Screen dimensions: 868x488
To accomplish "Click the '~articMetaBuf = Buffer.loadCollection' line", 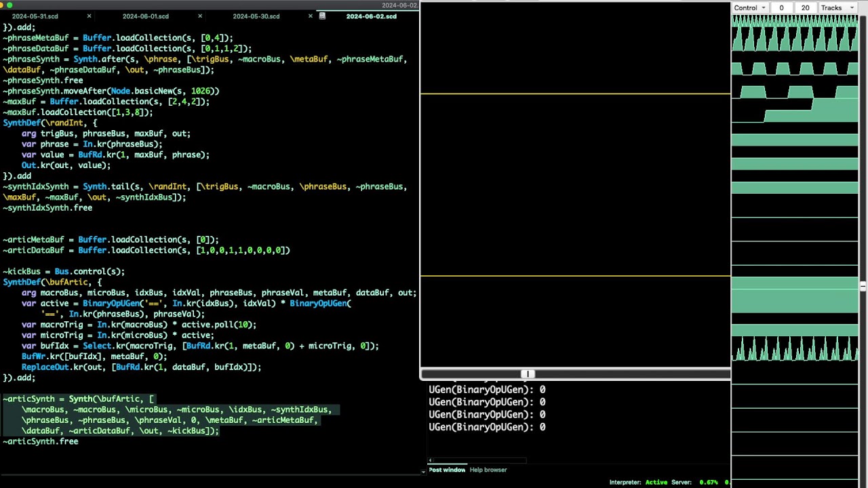I will [x=111, y=239].
